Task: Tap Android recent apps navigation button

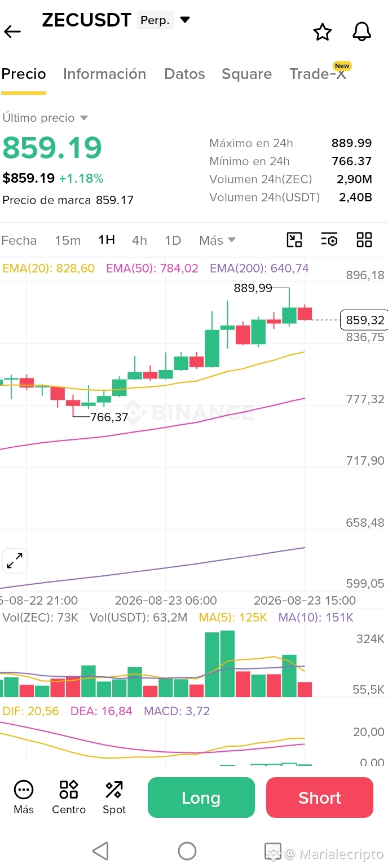Action: (x=273, y=851)
